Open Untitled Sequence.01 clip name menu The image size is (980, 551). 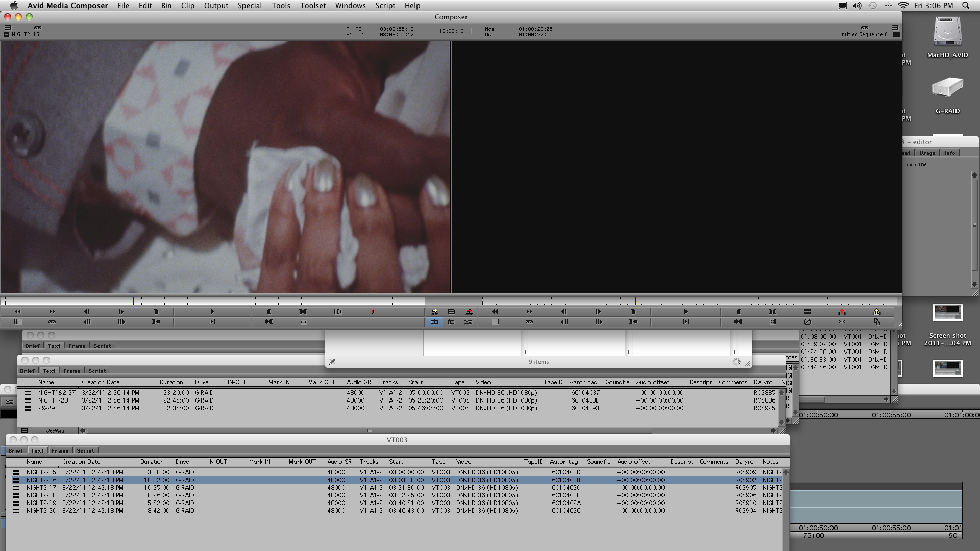coord(864,34)
